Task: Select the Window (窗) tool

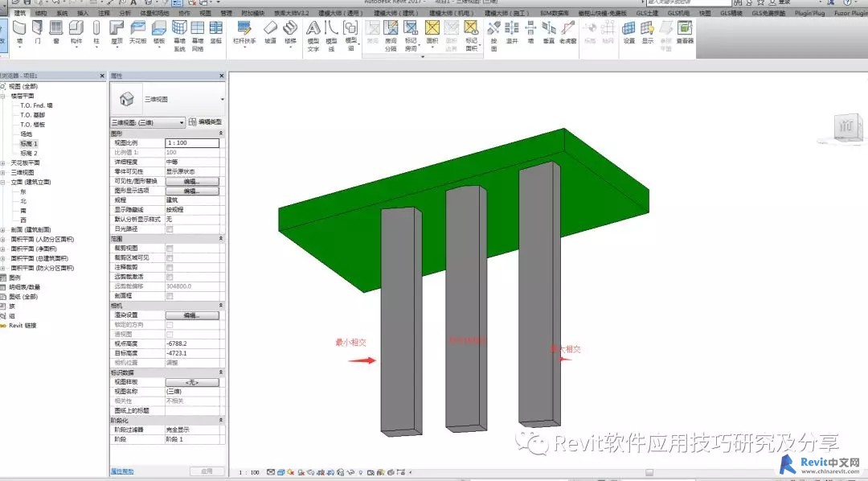Action: [56, 31]
